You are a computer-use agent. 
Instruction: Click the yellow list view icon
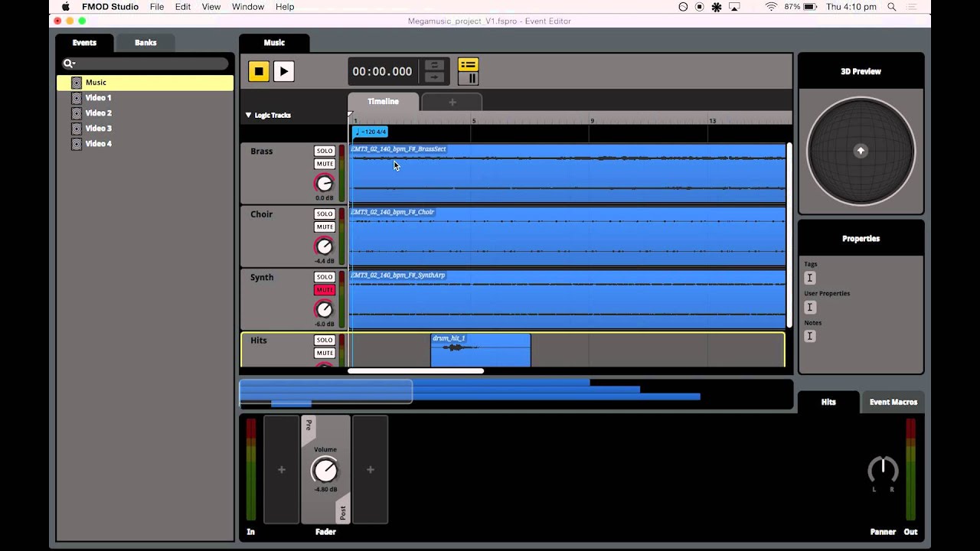pos(468,64)
